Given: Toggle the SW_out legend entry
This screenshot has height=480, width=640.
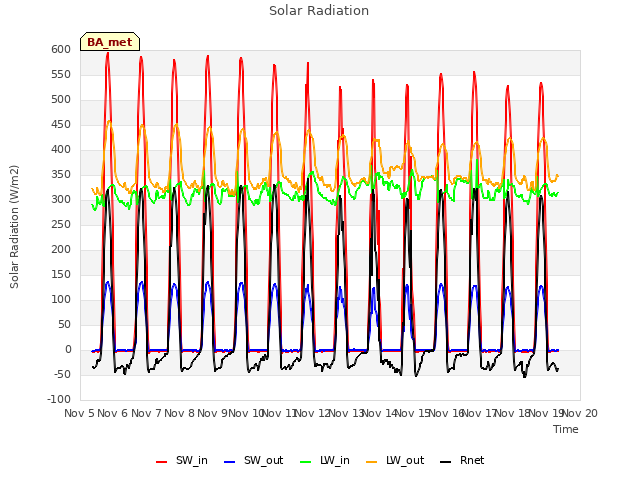Looking at the screenshot, I should point(253,460).
